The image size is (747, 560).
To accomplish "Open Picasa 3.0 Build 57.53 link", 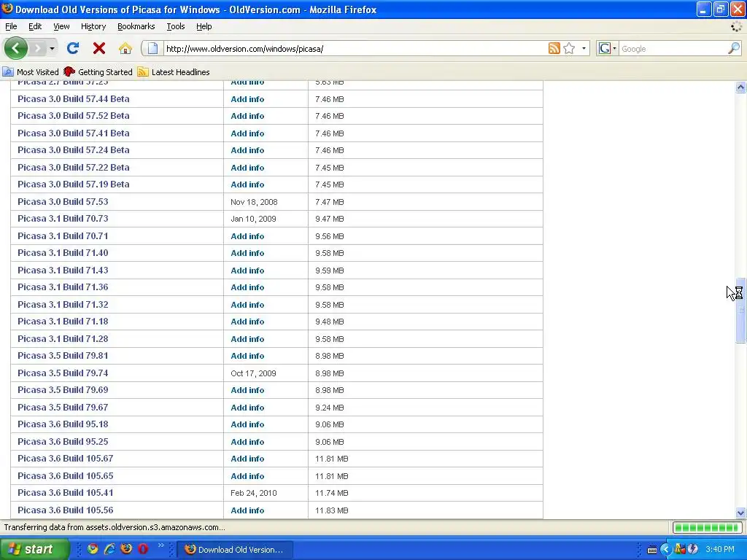I will coord(63,201).
